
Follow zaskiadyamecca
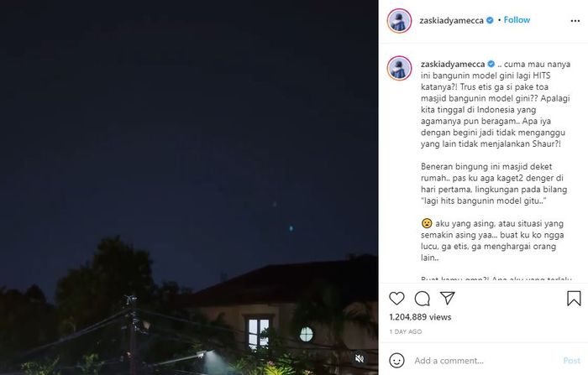(517, 20)
